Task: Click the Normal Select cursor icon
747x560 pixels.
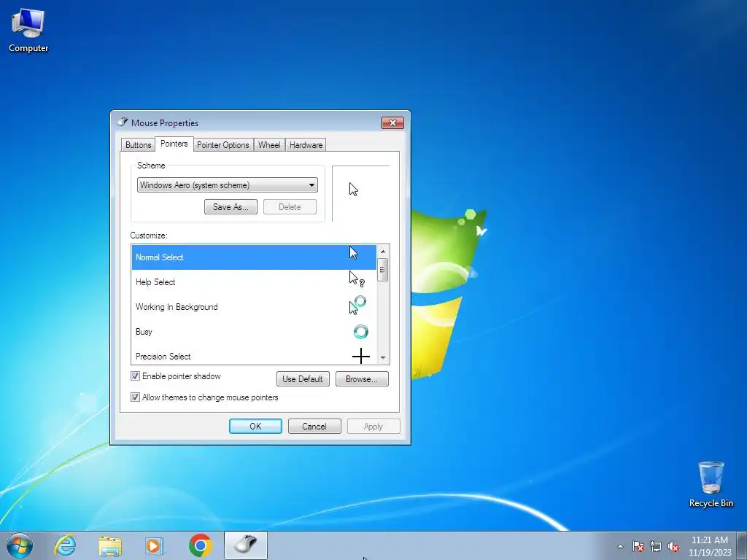Action: 354,253
